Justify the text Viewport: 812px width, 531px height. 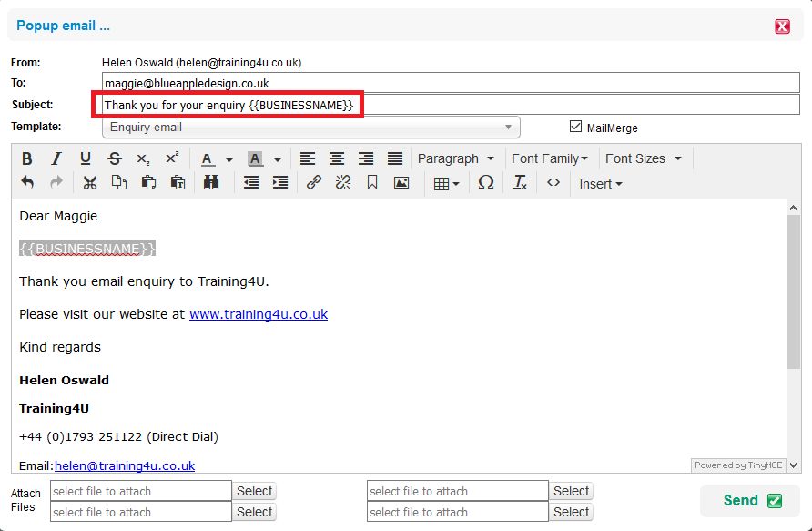coord(394,158)
